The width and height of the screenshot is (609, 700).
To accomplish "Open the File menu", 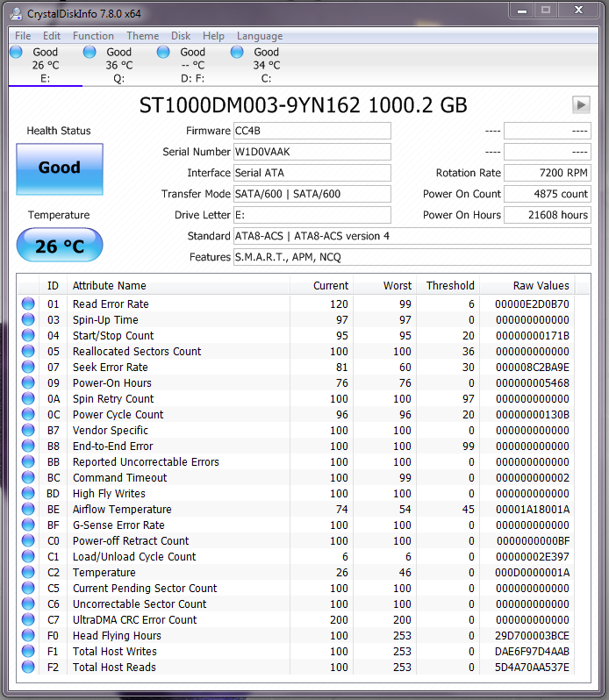I will (x=23, y=36).
